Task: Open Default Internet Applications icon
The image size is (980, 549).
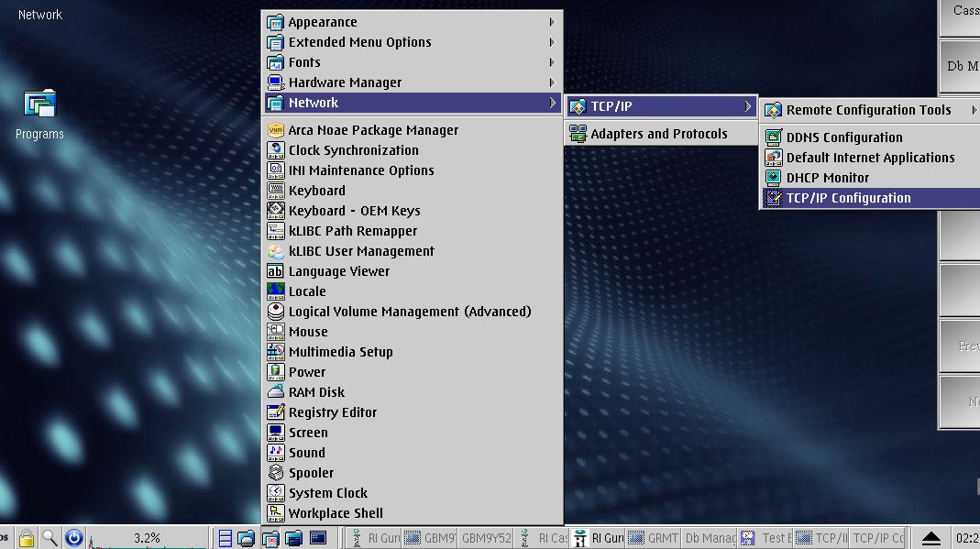Action: click(773, 158)
